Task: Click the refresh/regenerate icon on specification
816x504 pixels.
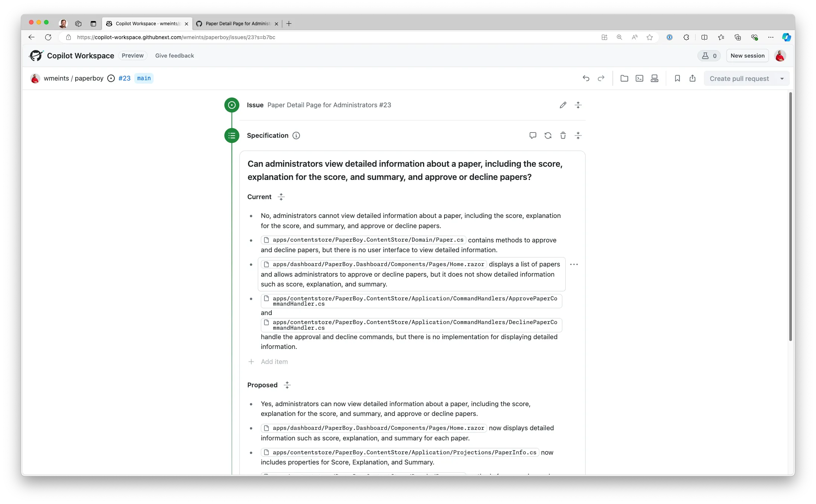Action: point(548,135)
